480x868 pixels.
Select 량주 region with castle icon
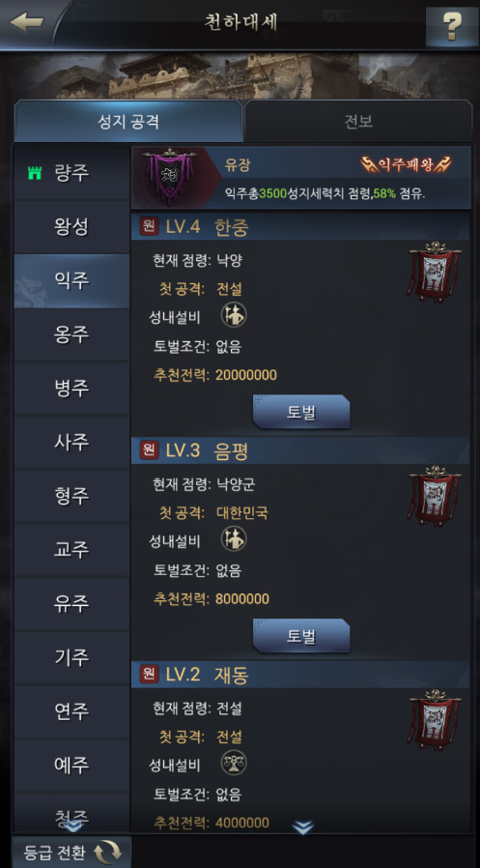[x=71, y=173]
